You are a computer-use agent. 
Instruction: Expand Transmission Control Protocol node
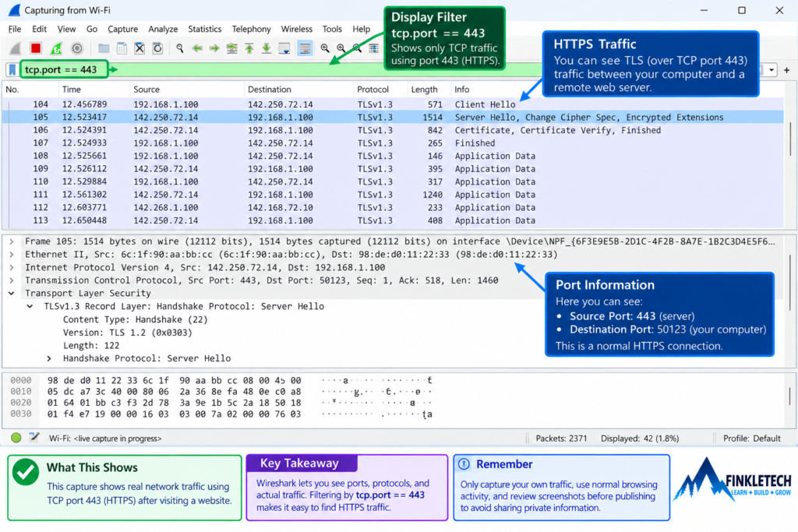tap(11, 280)
